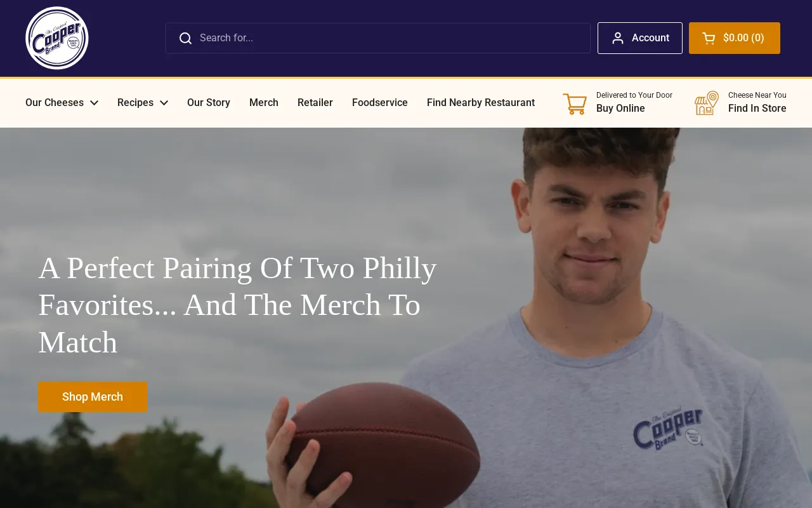Select Merch in the navigation menu
This screenshot has height=508, width=812.
(263, 102)
